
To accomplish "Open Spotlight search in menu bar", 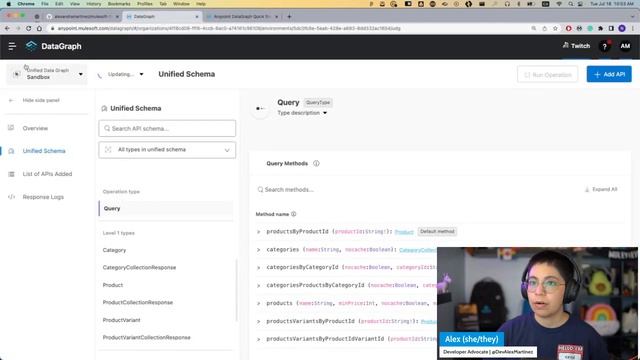I will (571, 4).
